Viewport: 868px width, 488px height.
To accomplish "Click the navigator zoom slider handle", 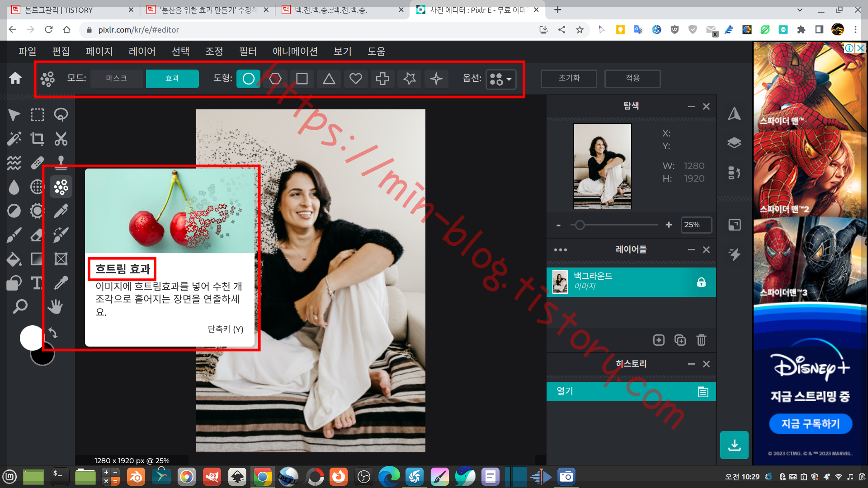I will point(580,225).
